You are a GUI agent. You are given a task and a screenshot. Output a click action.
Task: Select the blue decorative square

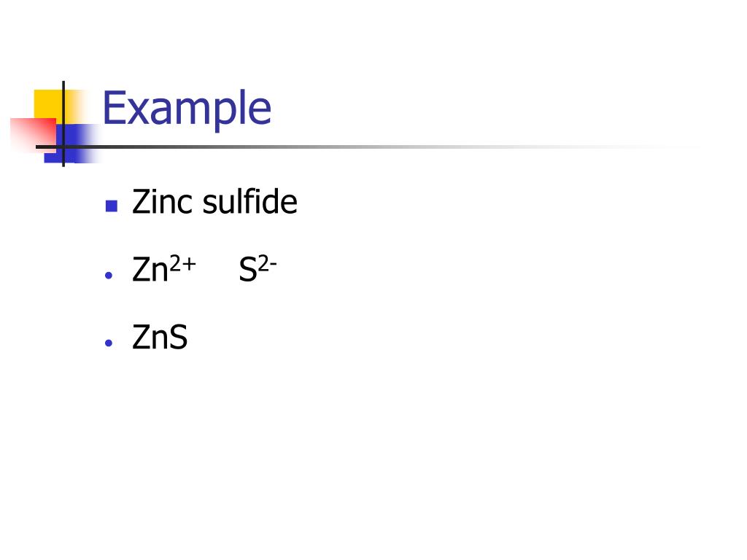[71, 144]
